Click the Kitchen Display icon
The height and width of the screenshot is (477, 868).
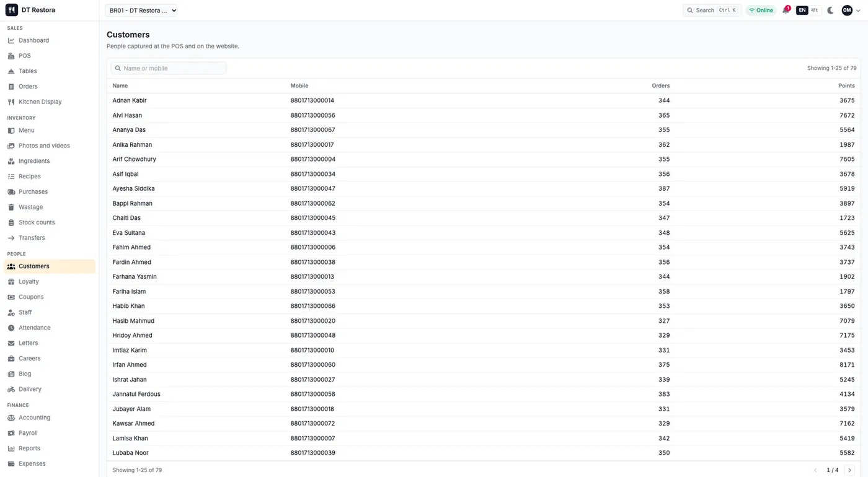pyautogui.click(x=11, y=102)
